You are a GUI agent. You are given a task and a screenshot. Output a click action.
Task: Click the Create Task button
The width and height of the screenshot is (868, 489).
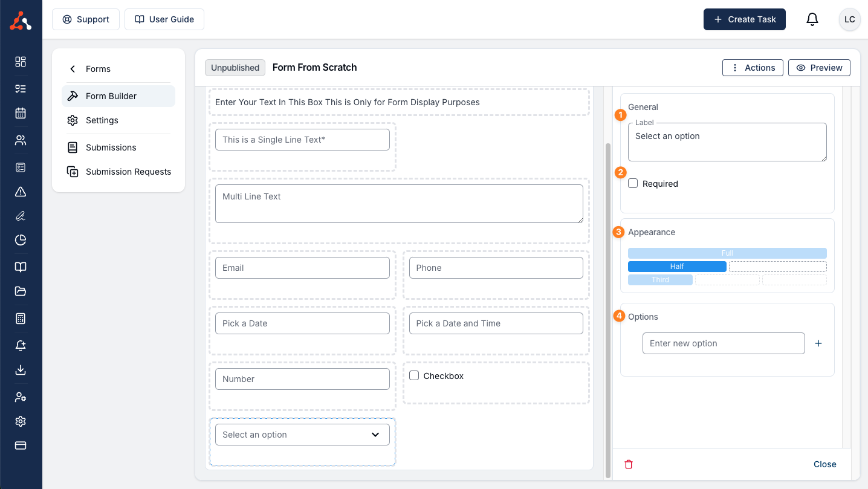tap(745, 19)
